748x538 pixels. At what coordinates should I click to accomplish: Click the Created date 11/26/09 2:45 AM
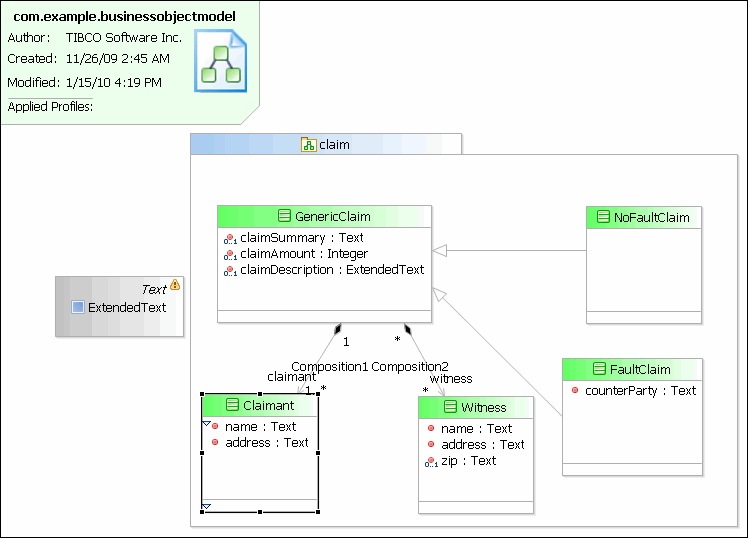point(118,59)
